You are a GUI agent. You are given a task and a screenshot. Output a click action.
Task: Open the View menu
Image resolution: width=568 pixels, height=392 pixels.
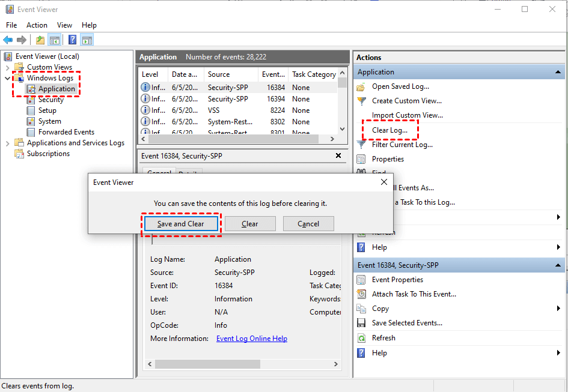click(64, 25)
